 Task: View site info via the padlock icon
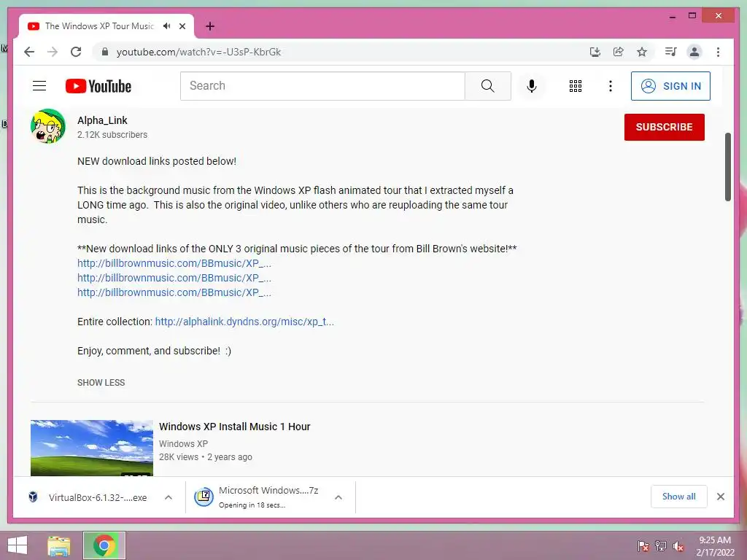[105, 52]
